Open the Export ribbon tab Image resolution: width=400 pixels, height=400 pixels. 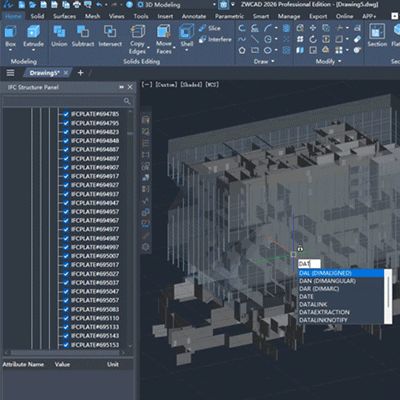coord(318,16)
